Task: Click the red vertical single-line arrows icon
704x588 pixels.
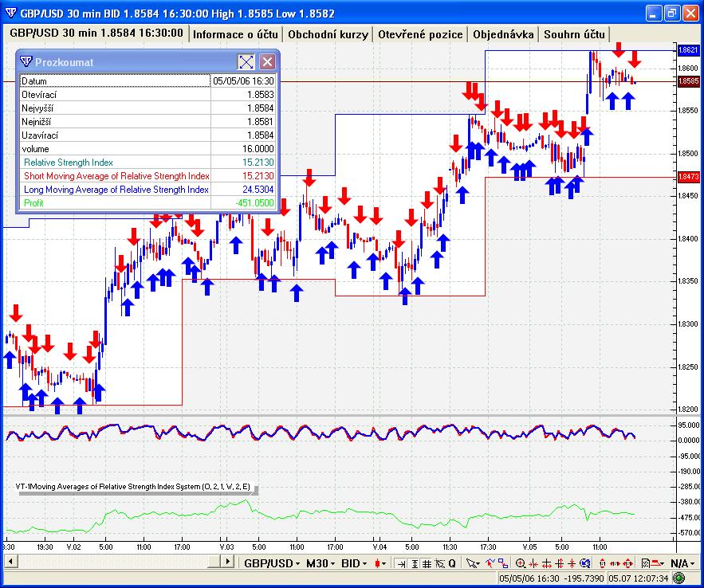Action: [x=572, y=564]
